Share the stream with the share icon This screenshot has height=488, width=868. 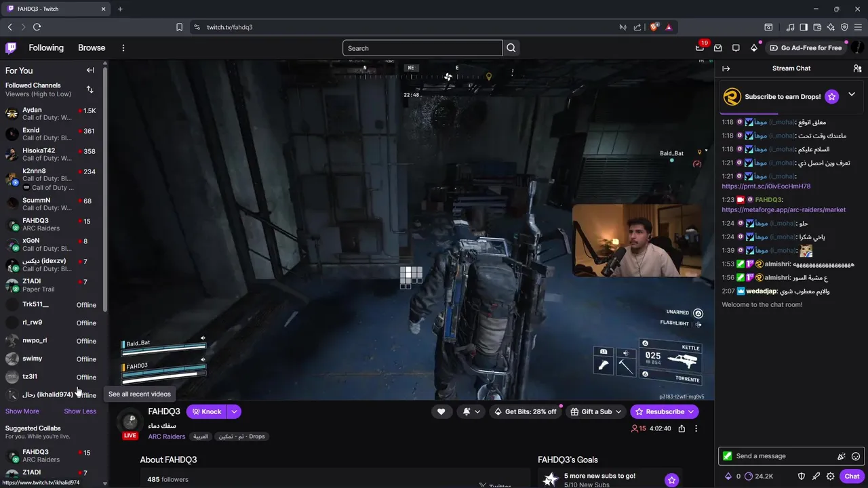682,428
